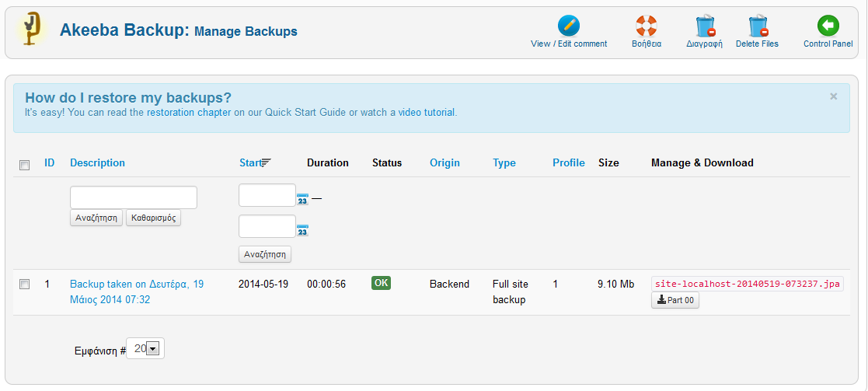Screen dimensions: 868x391
Task: Click the Διαγραφή trash icon
Action: [x=705, y=26]
